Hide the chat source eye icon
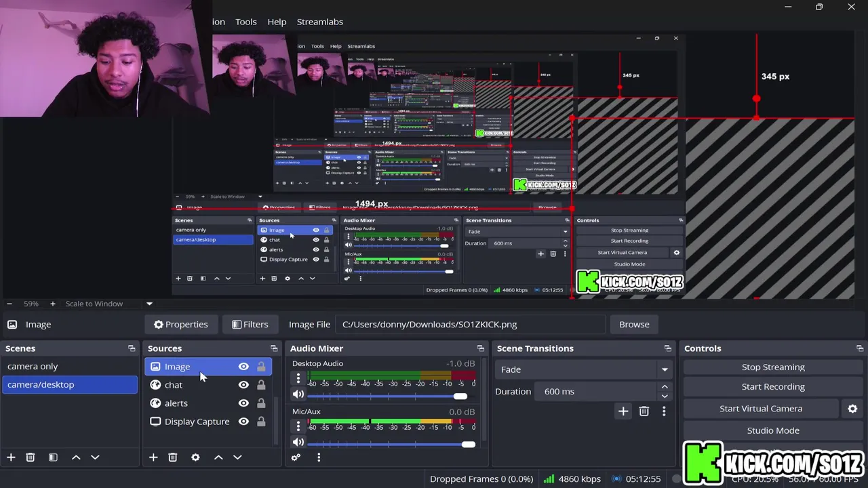The height and width of the screenshot is (488, 868). point(243,385)
